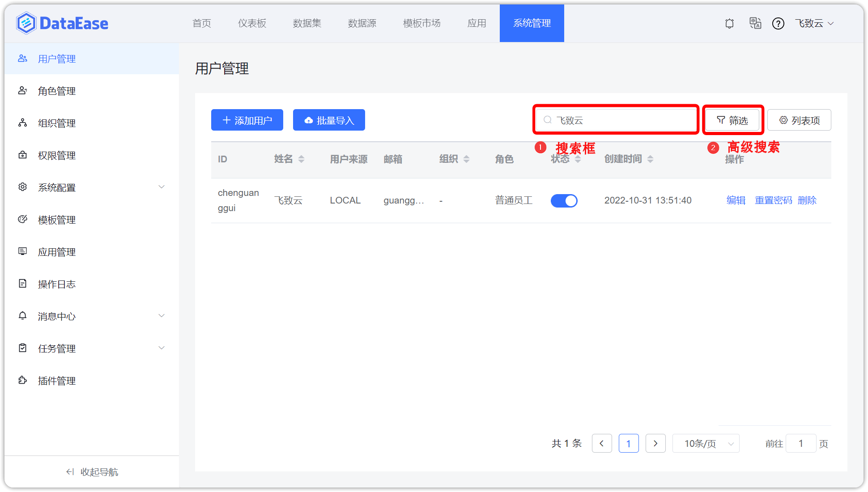Disable the status toggle for chenguanggui
Image resolution: width=868 pixels, height=492 pixels.
(x=564, y=201)
